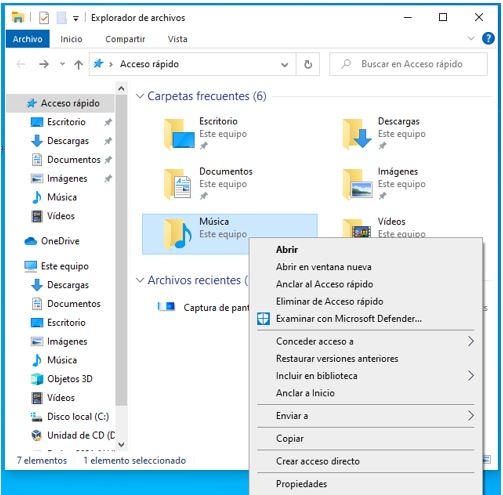Choose Anclar a Inicio
503x495 pixels.
click(x=366, y=393)
